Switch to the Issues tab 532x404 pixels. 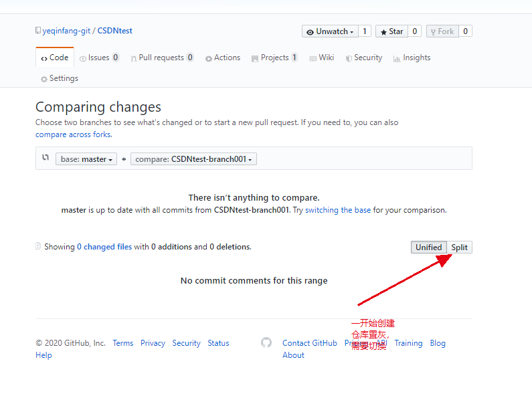point(99,58)
